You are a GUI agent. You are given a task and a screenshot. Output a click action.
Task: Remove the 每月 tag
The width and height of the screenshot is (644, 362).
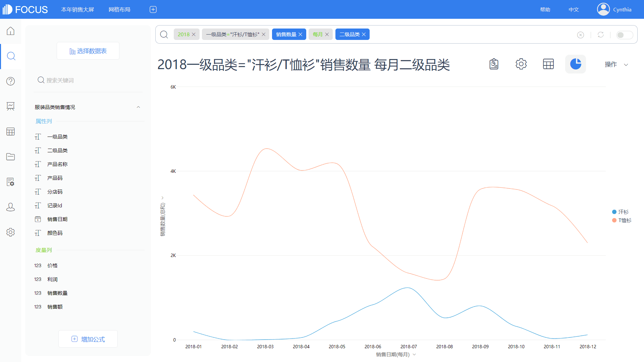click(x=327, y=35)
